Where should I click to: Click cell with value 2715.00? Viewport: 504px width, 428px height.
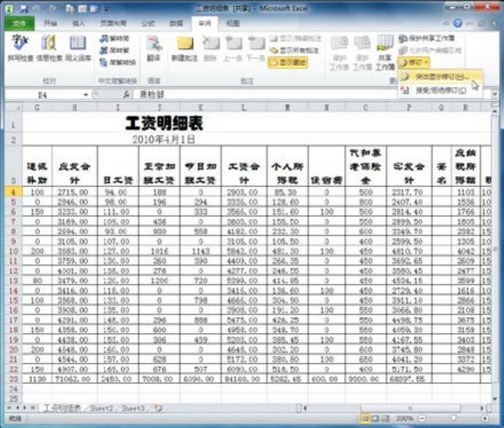75,192
